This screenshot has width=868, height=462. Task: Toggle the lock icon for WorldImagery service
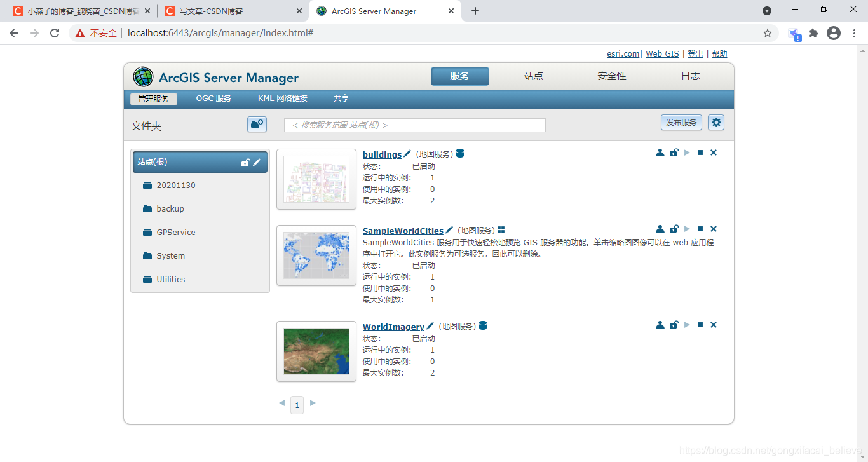[674, 325]
